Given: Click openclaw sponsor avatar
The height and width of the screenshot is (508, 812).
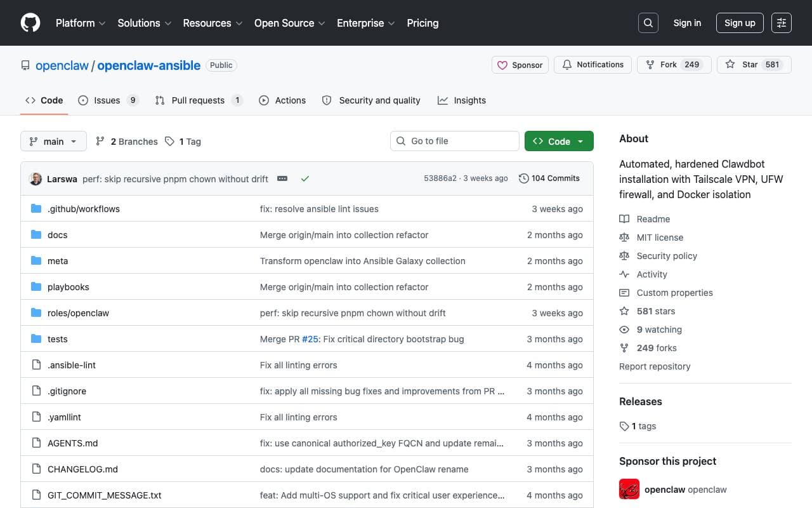Looking at the screenshot, I should pyautogui.click(x=629, y=489).
